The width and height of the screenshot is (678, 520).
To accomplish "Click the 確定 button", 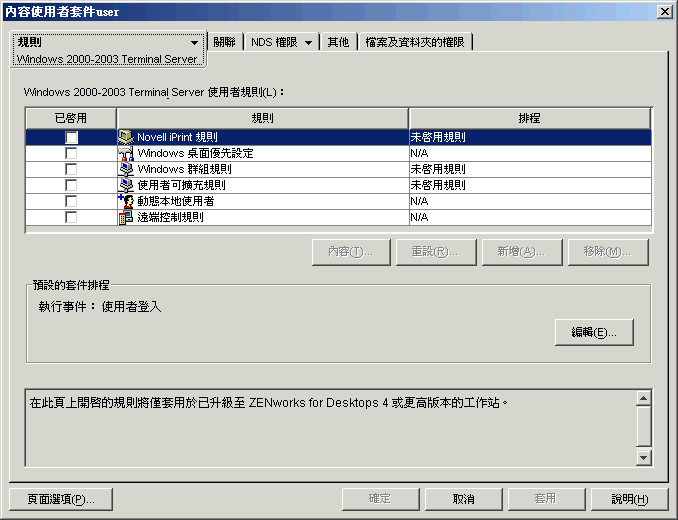I will click(x=381, y=499).
